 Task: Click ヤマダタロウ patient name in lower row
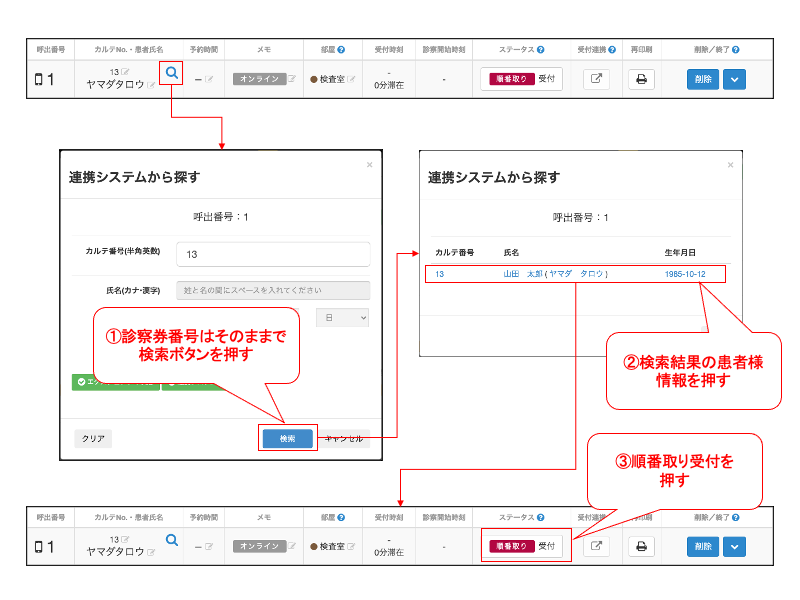click(115, 552)
